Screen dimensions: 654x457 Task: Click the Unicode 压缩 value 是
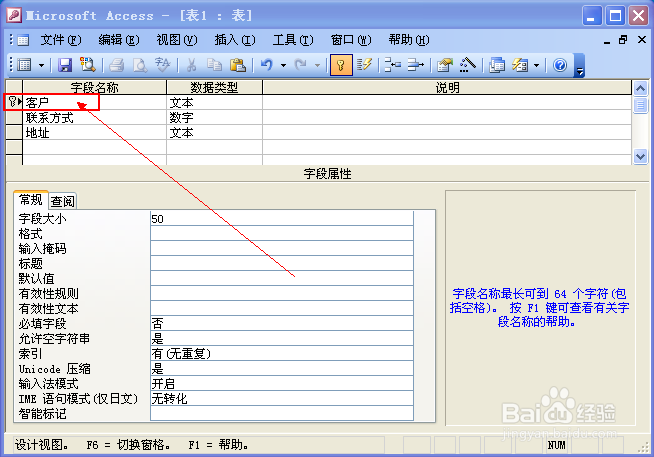[x=282, y=369]
